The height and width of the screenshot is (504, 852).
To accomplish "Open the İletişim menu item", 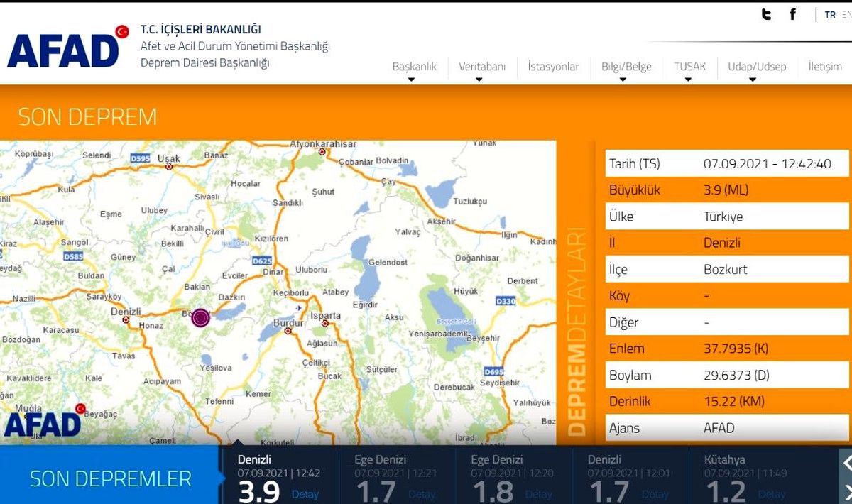I will pos(825,67).
